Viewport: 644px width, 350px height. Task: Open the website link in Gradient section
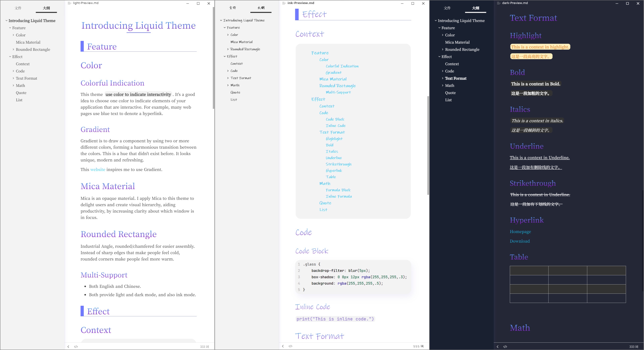[x=97, y=169]
